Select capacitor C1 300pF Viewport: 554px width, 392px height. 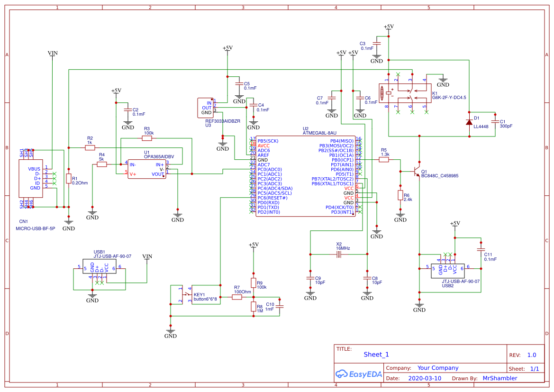pyautogui.click(x=495, y=122)
